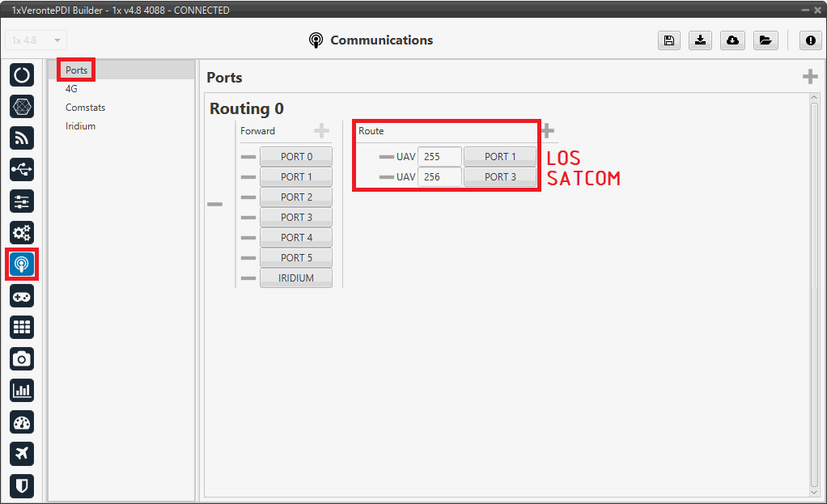Image resolution: width=827 pixels, height=504 pixels.
Task: Open the gears settings sidebar icon
Action: [x=22, y=233]
